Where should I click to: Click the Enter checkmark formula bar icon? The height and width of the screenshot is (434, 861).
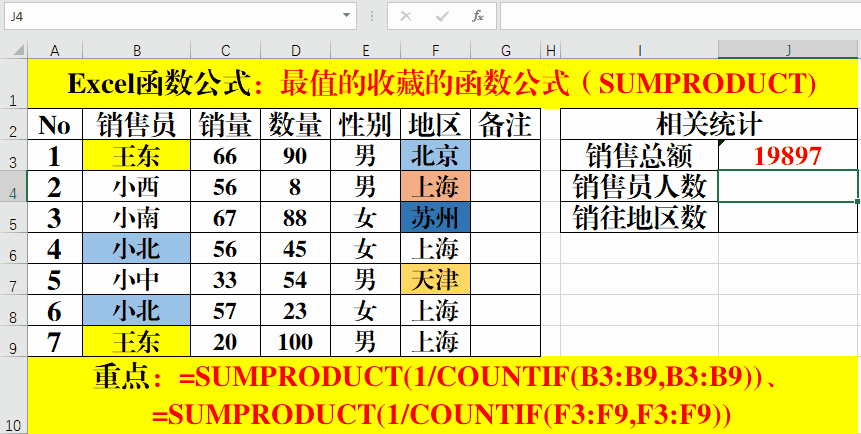(442, 16)
